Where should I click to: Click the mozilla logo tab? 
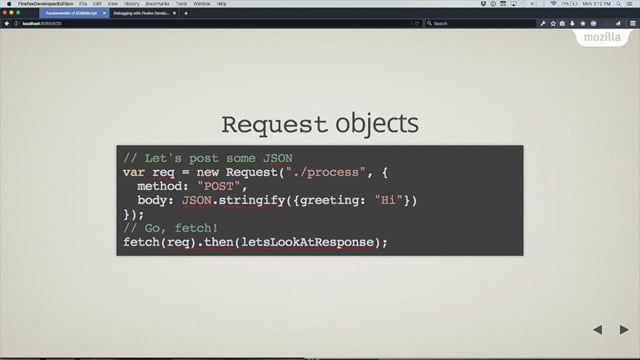pyautogui.click(x=602, y=37)
